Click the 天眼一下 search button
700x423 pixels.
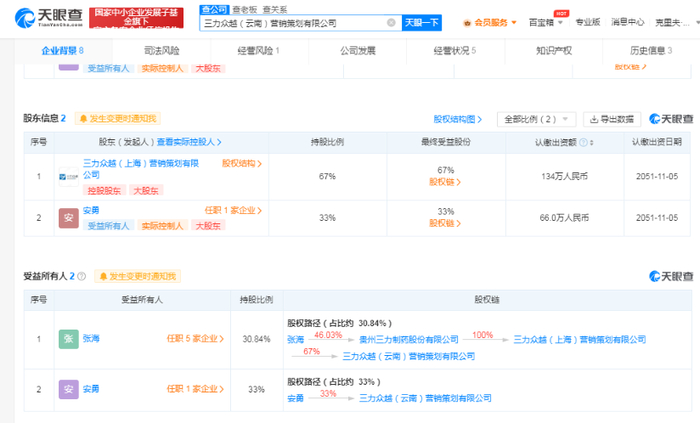[x=421, y=23]
